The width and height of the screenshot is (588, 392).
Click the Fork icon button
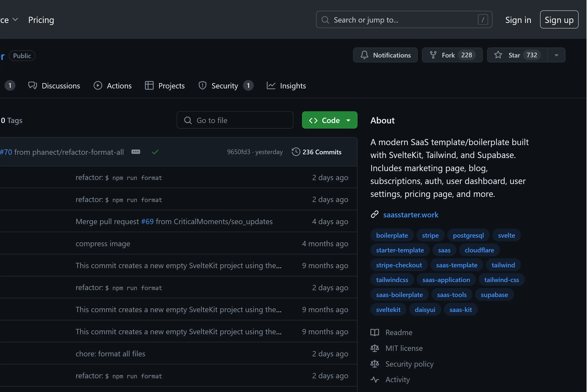click(x=433, y=55)
